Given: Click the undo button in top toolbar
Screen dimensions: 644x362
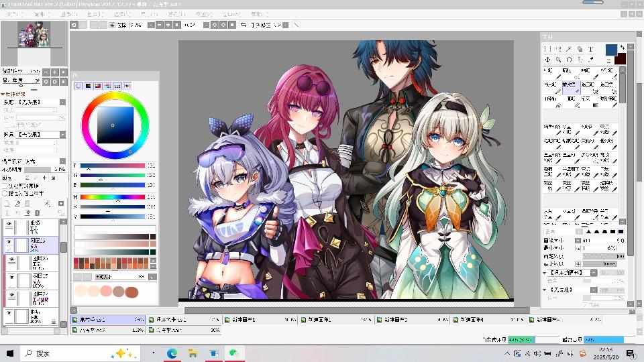Looking at the screenshot, I should click(x=74, y=25).
